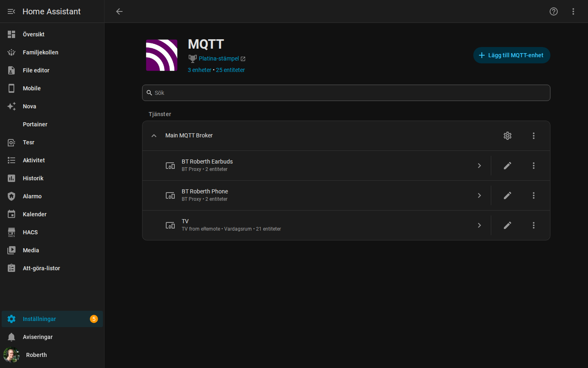Click the Alarmo shield icon

11,196
